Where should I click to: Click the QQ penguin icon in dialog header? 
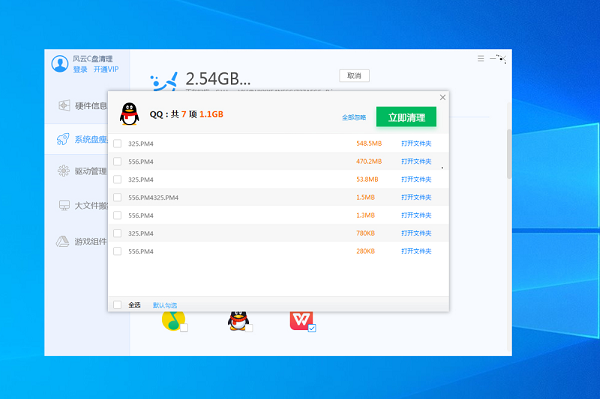click(129, 114)
